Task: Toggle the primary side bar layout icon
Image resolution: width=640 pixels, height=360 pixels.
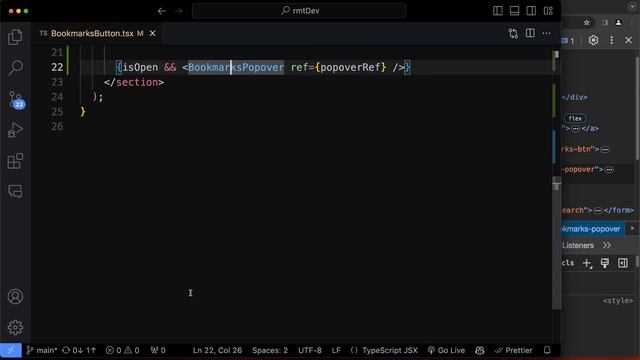Action: tap(498, 11)
